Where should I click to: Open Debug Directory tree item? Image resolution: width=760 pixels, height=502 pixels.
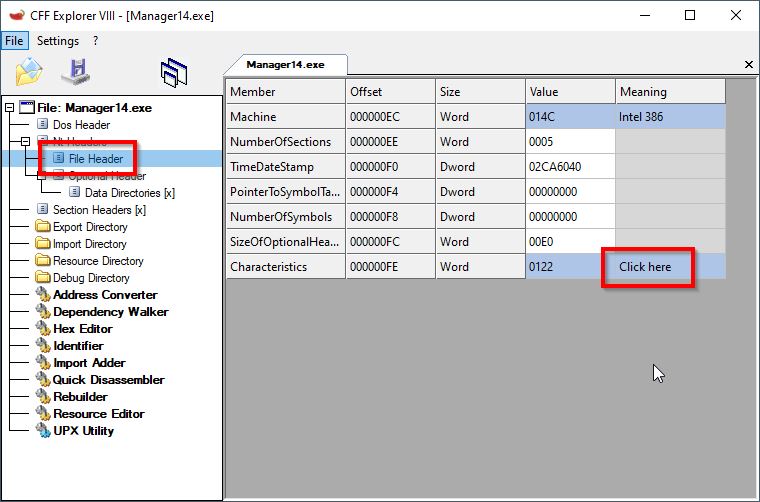91,277
